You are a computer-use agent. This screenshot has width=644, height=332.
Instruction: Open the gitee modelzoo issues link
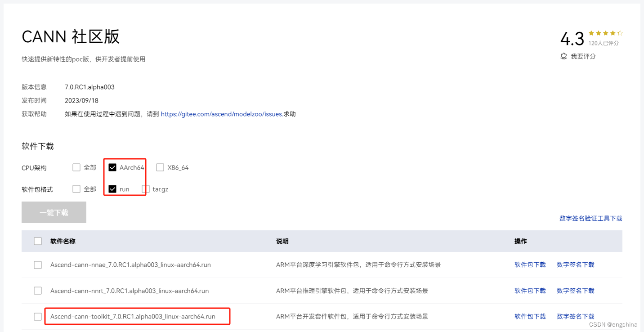coord(222,114)
